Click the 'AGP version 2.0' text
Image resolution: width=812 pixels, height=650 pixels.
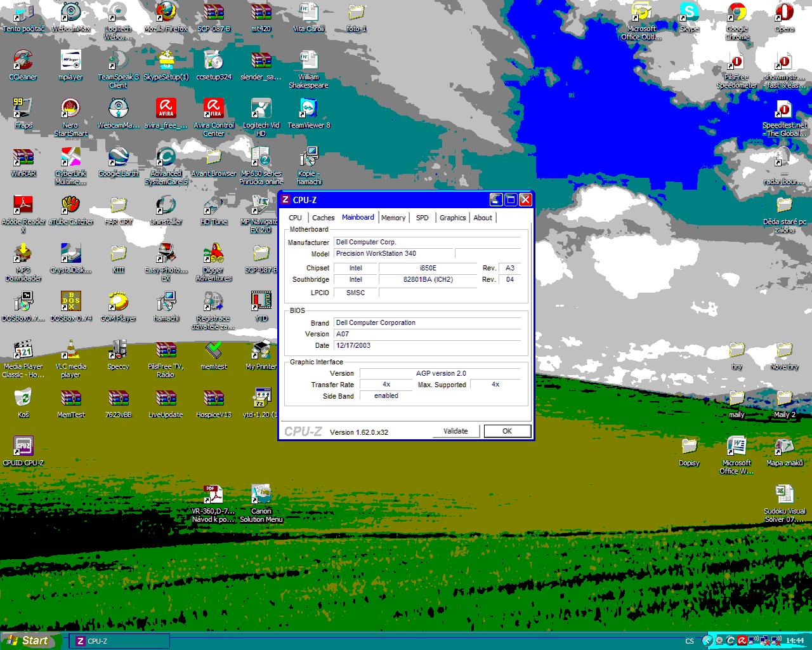coord(441,373)
